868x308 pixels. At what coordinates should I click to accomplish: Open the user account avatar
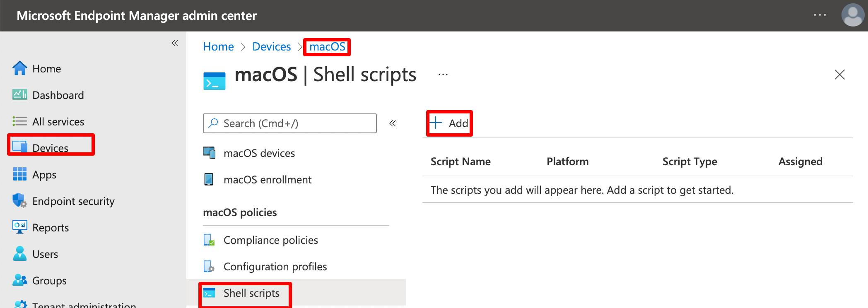pyautogui.click(x=853, y=15)
